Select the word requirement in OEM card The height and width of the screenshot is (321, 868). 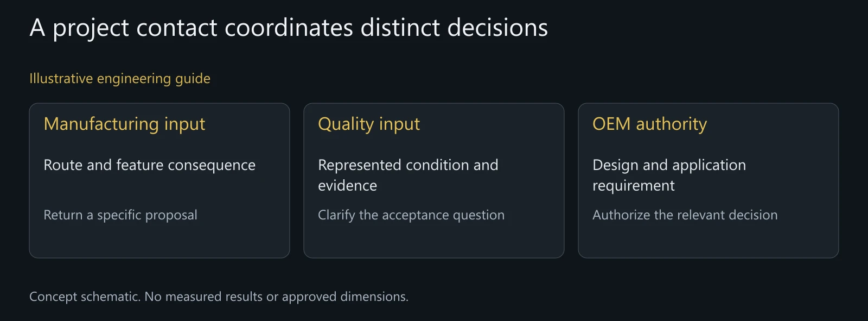click(634, 186)
